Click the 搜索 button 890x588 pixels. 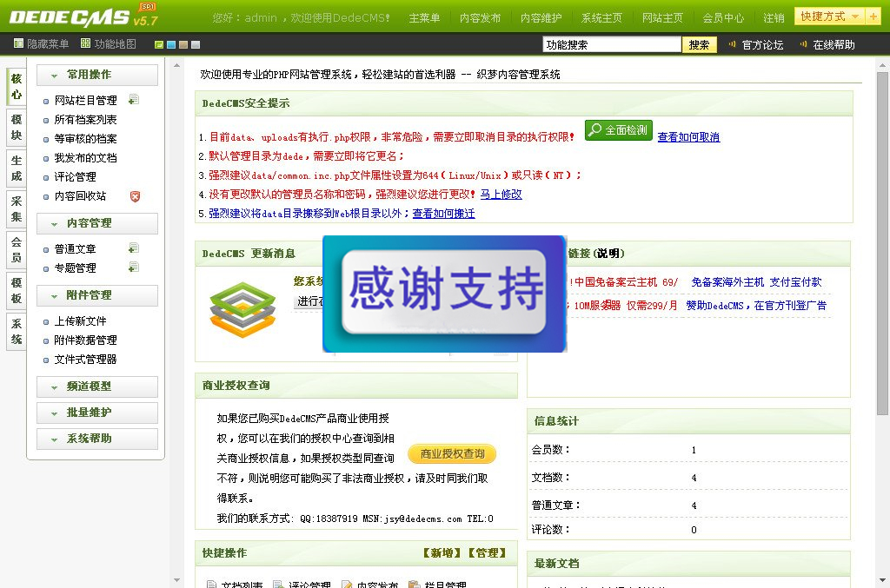(x=700, y=45)
